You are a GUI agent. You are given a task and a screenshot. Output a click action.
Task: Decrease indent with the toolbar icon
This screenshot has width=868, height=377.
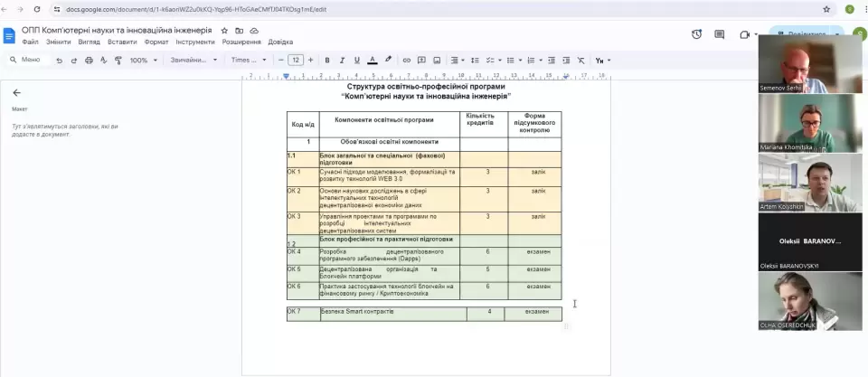(x=552, y=61)
